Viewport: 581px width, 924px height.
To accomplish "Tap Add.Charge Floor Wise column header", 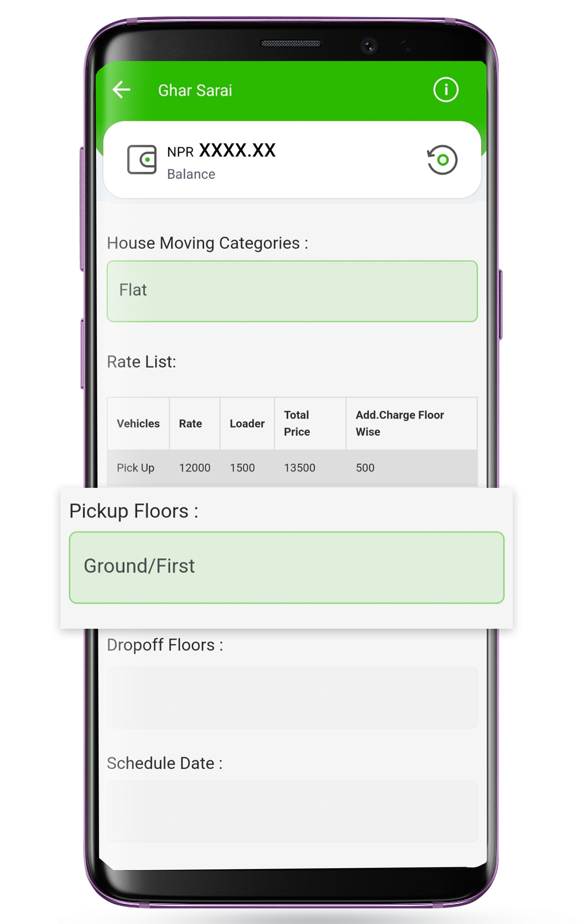I will click(x=399, y=423).
